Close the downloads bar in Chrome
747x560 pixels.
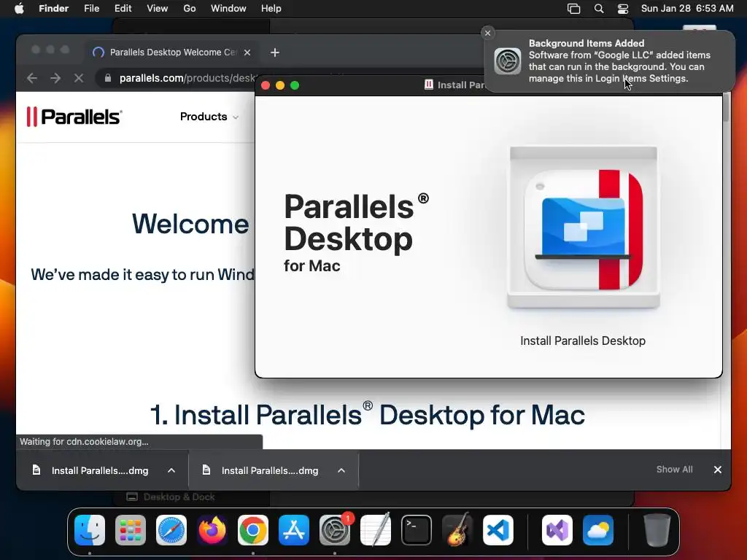pyautogui.click(x=718, y=470)
